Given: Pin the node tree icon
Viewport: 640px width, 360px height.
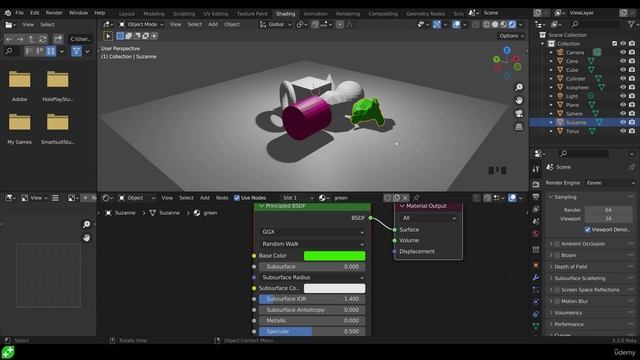Looking at the screenshot, I should pyautogui.click(x=416, y=198).
